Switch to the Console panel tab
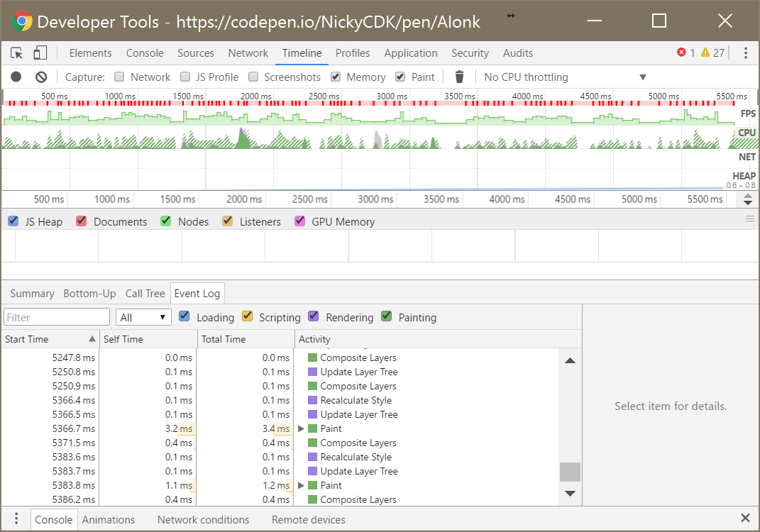The height and width of the screenshot is (532, 760). 145,52
